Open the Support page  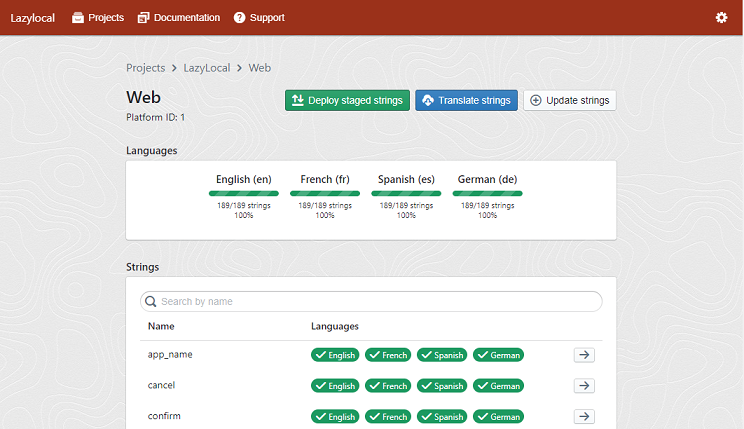[x=259, y=18]
